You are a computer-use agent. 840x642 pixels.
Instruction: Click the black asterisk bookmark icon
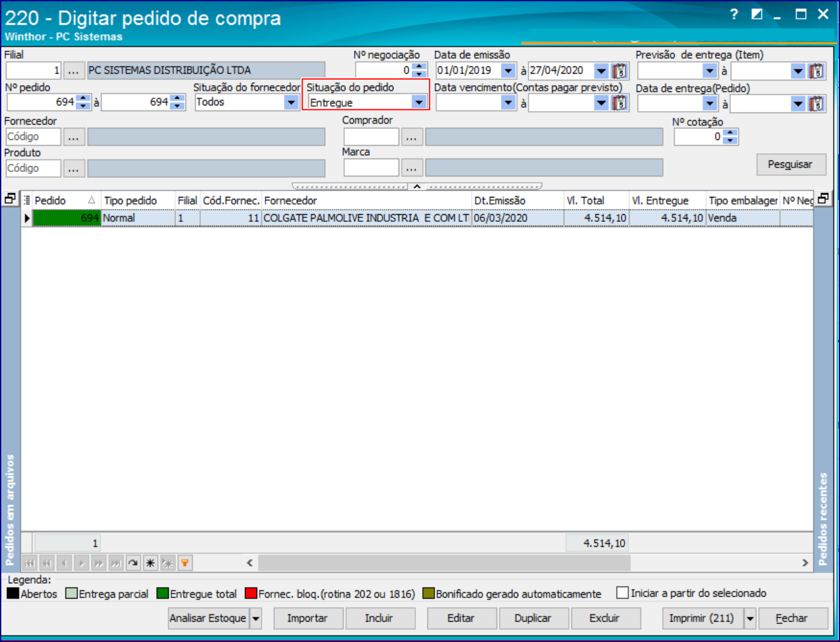pyautogui.click(x=150, y=563)
